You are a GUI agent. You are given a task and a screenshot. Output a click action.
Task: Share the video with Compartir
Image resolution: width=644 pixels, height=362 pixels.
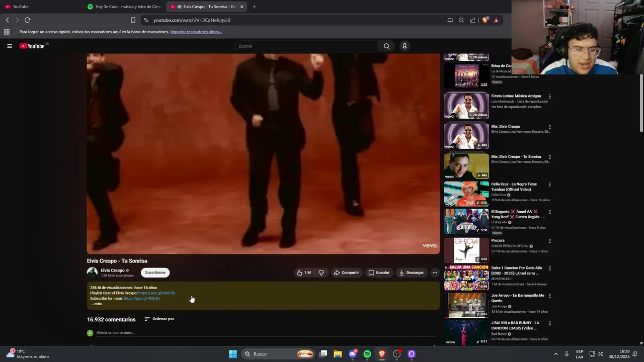(x=346, y=273)
